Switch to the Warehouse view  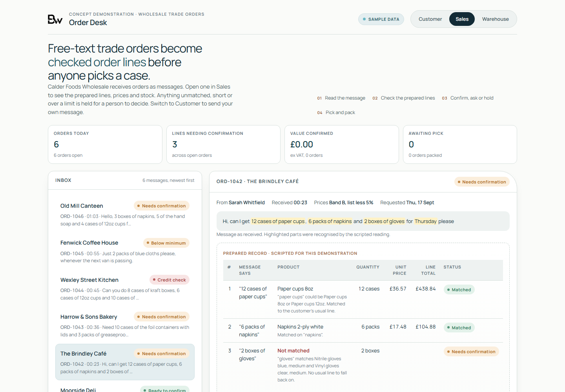click(x=495, y=19)
